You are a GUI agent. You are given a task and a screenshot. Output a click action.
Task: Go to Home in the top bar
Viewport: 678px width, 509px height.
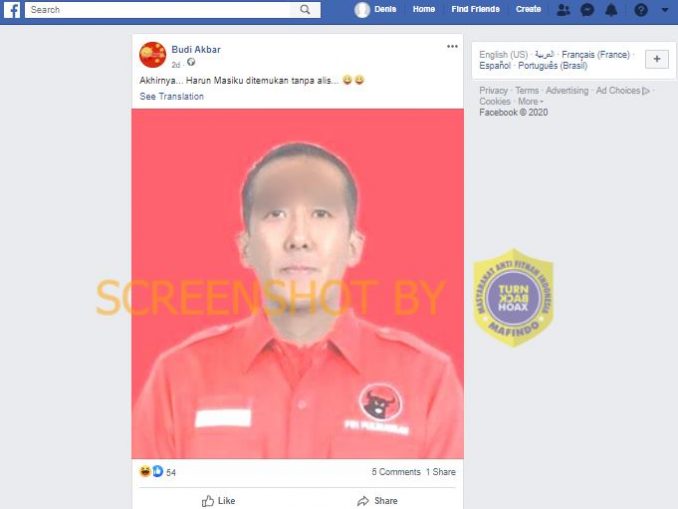coord(424,9)
